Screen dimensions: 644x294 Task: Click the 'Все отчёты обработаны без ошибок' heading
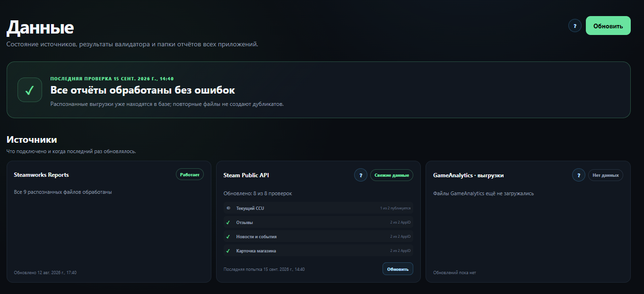(x=142, y=90)
